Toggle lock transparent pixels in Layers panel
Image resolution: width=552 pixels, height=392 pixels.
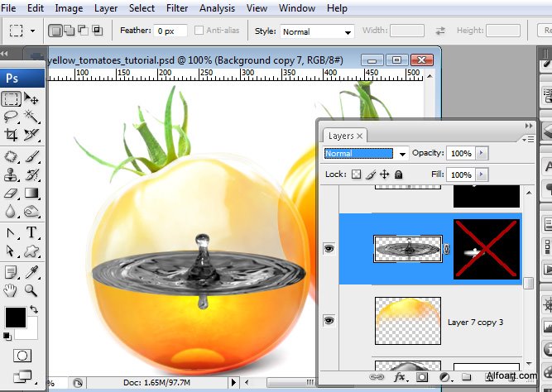point(357,175)
